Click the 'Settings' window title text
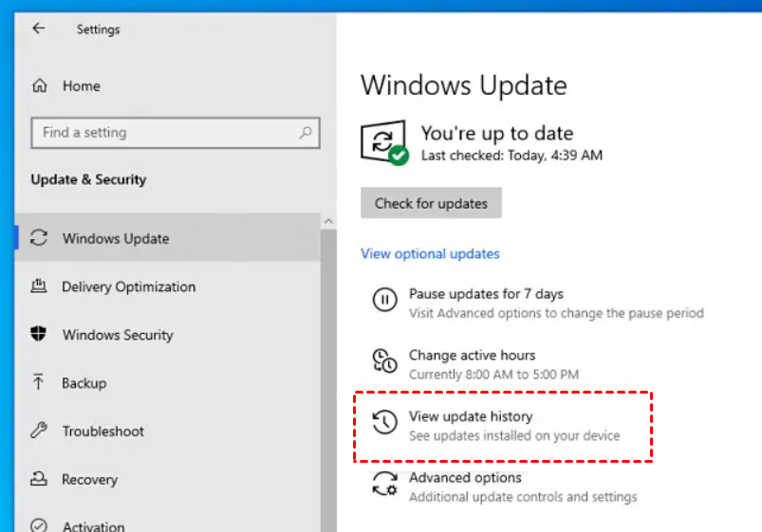 (x=98, y=29)
